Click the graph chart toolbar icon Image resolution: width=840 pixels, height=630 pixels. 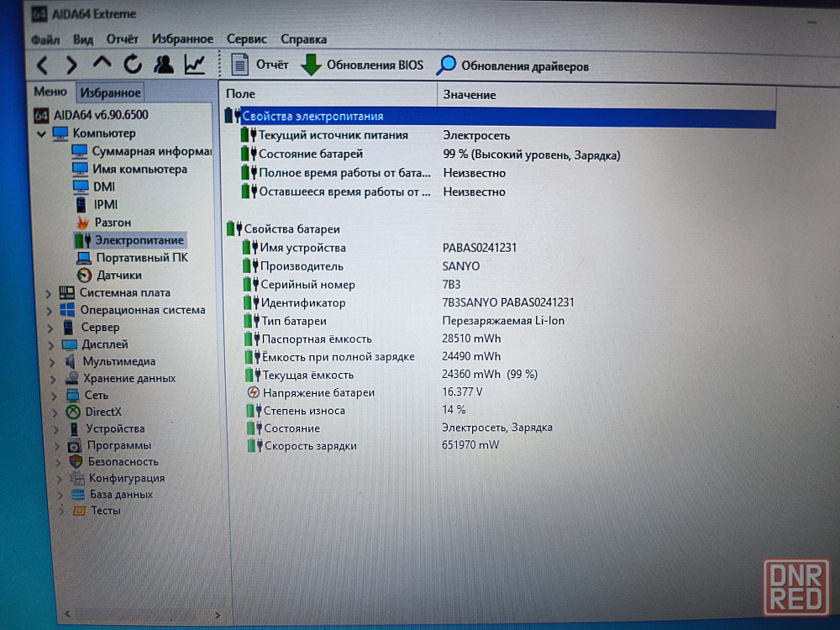[x=195, y=65]
